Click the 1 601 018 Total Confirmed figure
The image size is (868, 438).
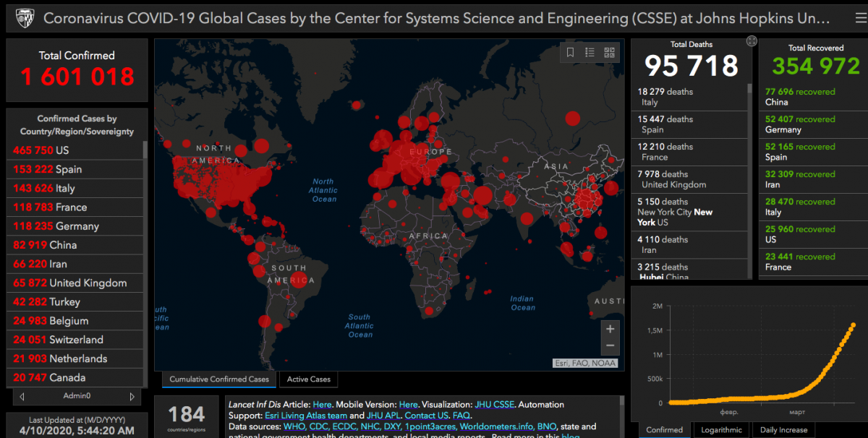77,77
